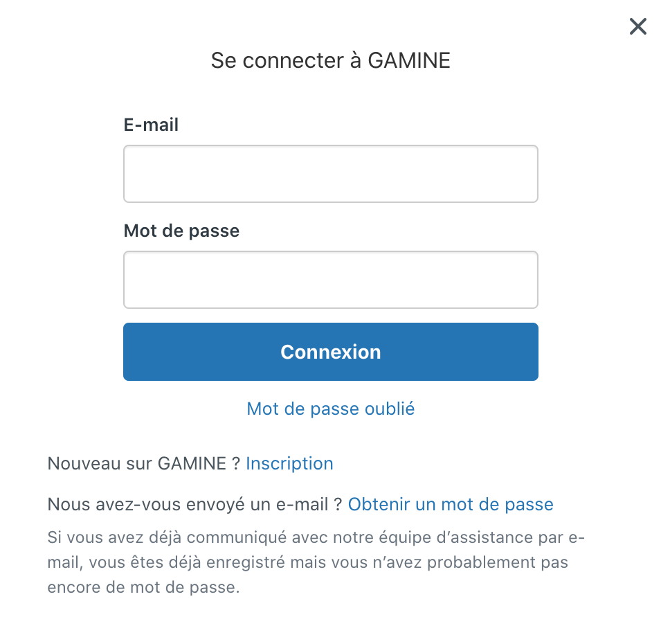Dismiss the sign-in form via X icon
The image size is (670, 644).
tap(637, 26)
